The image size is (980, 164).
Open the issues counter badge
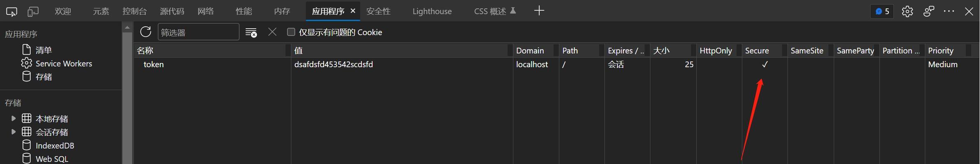[882, 11]
